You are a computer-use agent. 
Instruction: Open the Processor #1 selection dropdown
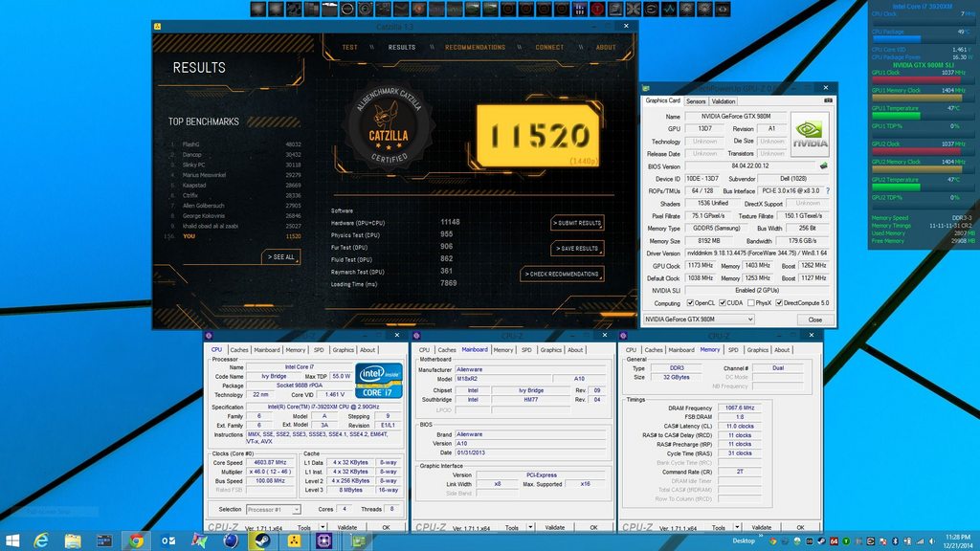[274, 509]
